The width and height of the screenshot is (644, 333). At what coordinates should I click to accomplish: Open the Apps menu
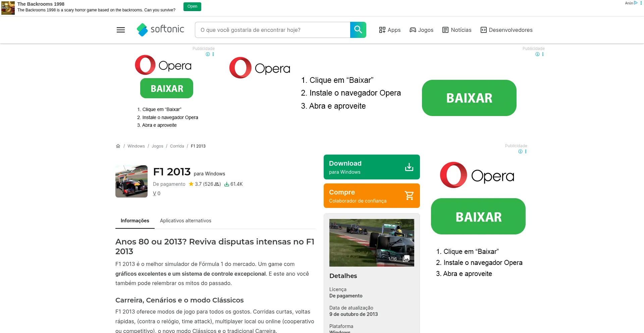[x=390, y=30]
